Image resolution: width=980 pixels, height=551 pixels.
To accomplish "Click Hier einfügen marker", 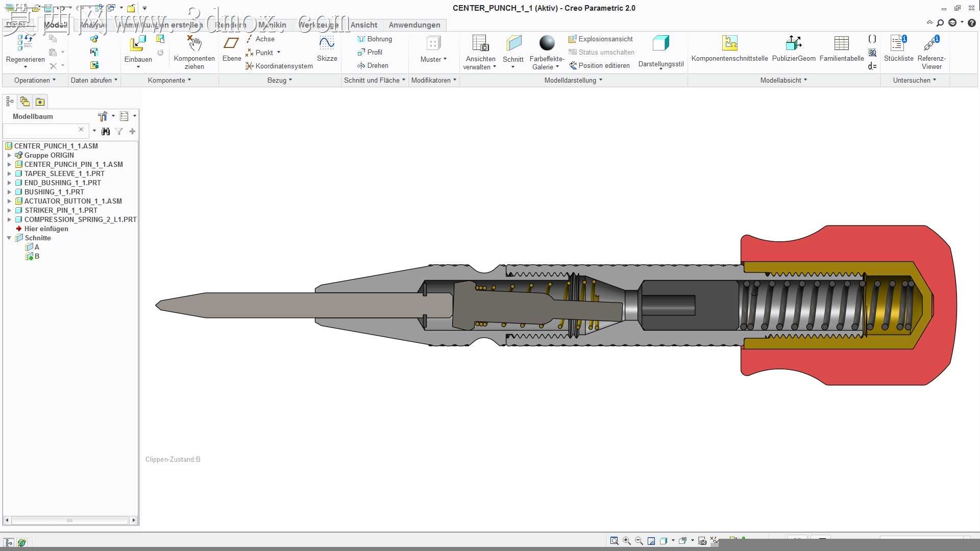I will click(x=46, y=229).
